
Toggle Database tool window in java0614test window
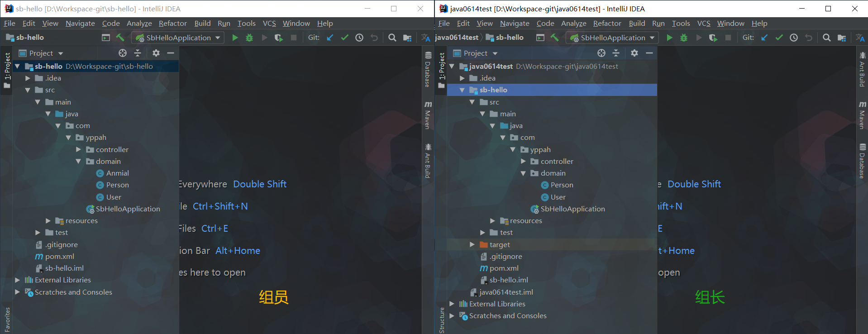tap(862, 161)
